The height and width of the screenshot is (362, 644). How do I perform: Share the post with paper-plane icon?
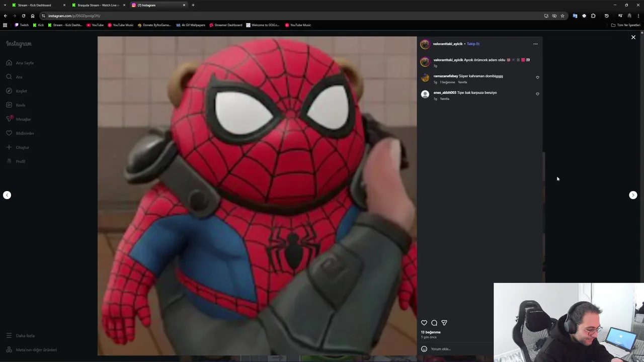(x=444, y=323)
